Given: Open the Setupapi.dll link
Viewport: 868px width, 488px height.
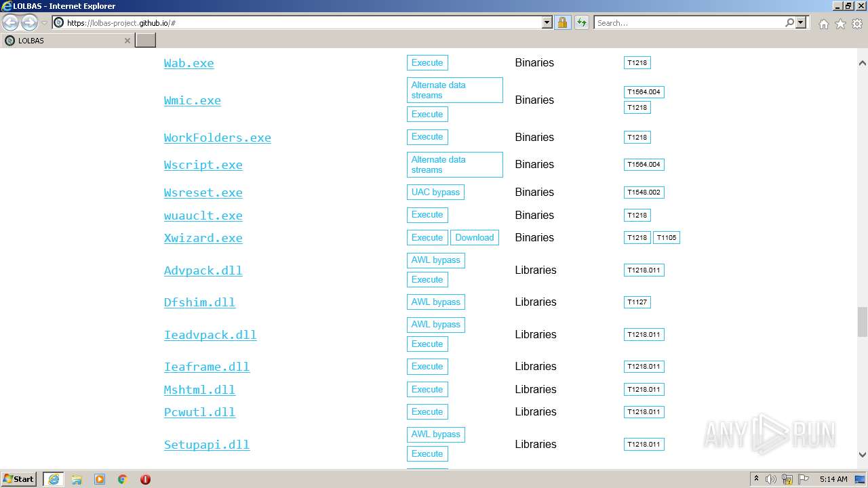Looking at the screenshot, I should [x=207, y=445].
